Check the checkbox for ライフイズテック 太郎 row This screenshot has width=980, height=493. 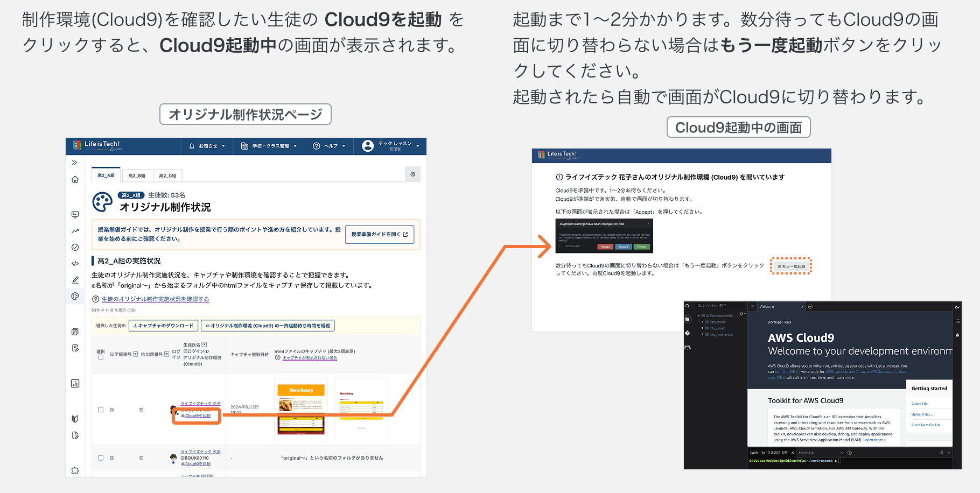point(101,458)
